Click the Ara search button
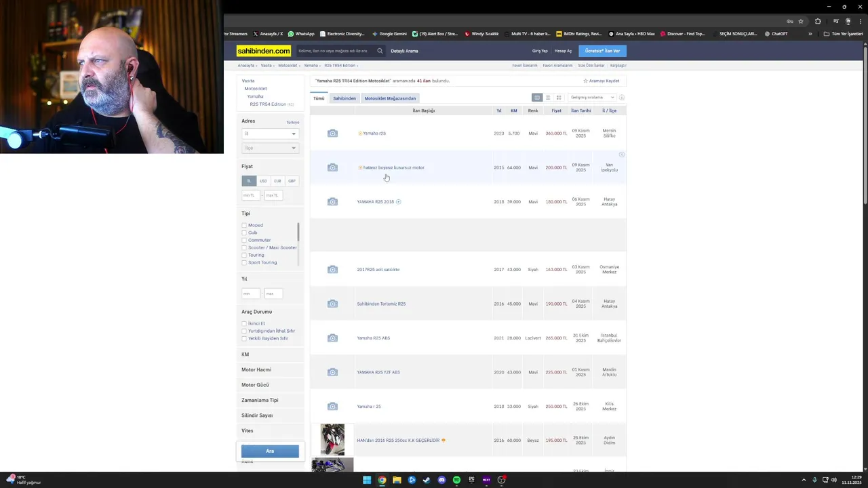The height and width of the screenshot is (488, 868). click(x=270, y=451)
